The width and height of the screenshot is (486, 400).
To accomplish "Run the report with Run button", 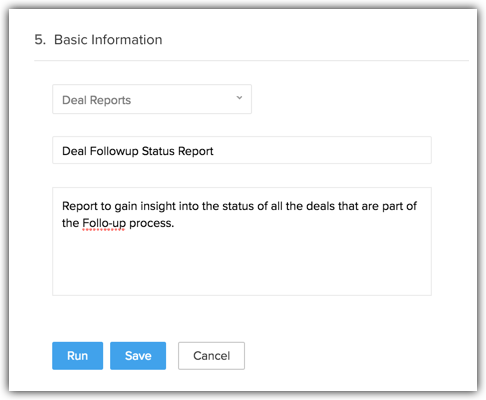I will [77, 356].
